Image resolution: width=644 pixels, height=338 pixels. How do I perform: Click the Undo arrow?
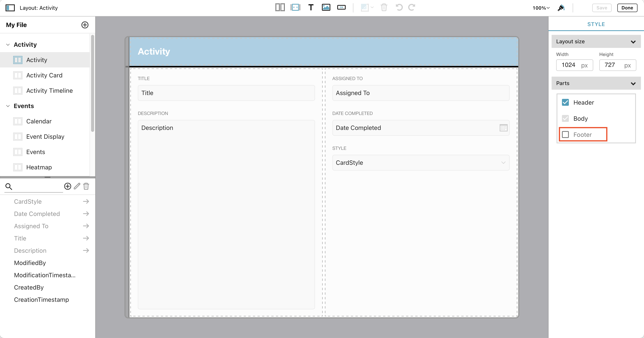coord(399,7)
